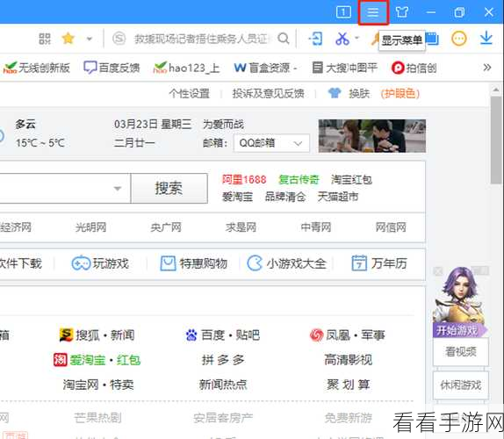Viewport: 504px width, 439px height.
Task: Open 无线创新版 bookmark
Action: tap(37, 68)
